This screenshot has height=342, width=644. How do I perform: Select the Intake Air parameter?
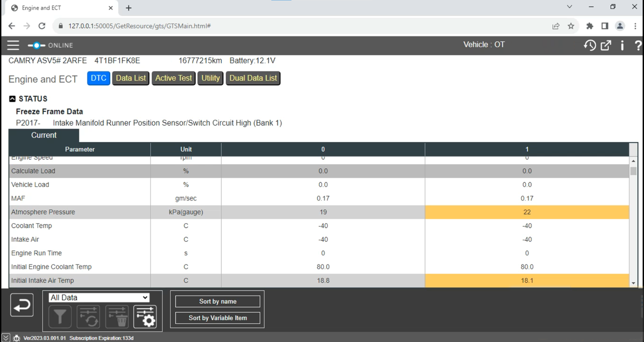25,239
